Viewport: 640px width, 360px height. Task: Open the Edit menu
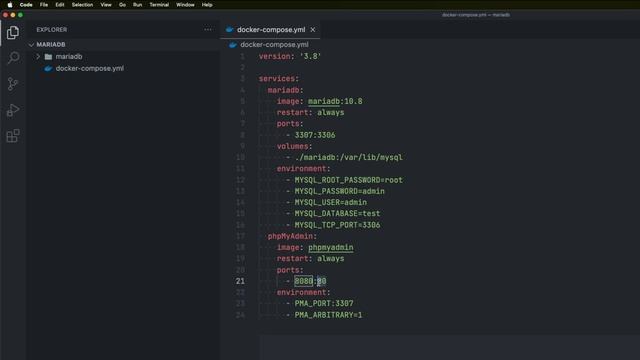coord(60,5)
